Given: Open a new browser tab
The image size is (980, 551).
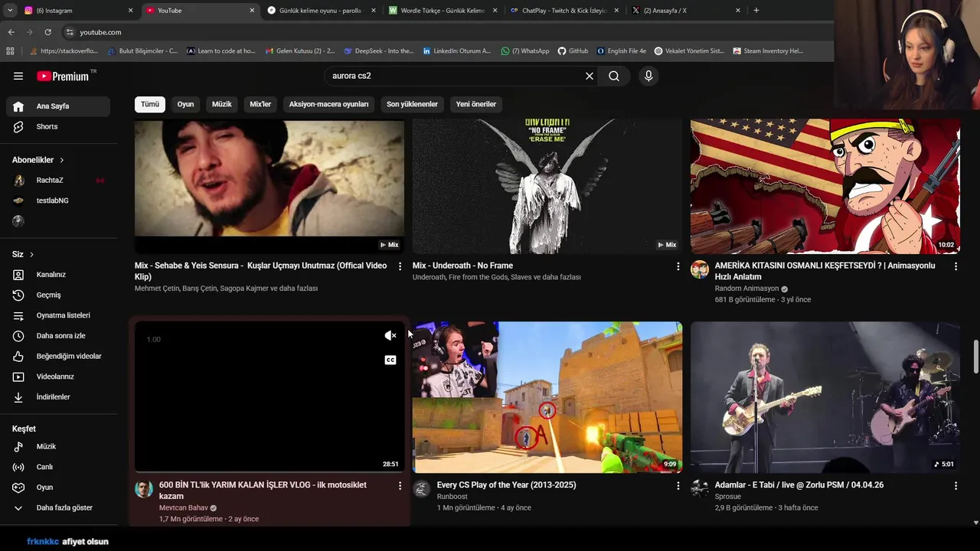Looking at the screenshot, I should 756,11.
